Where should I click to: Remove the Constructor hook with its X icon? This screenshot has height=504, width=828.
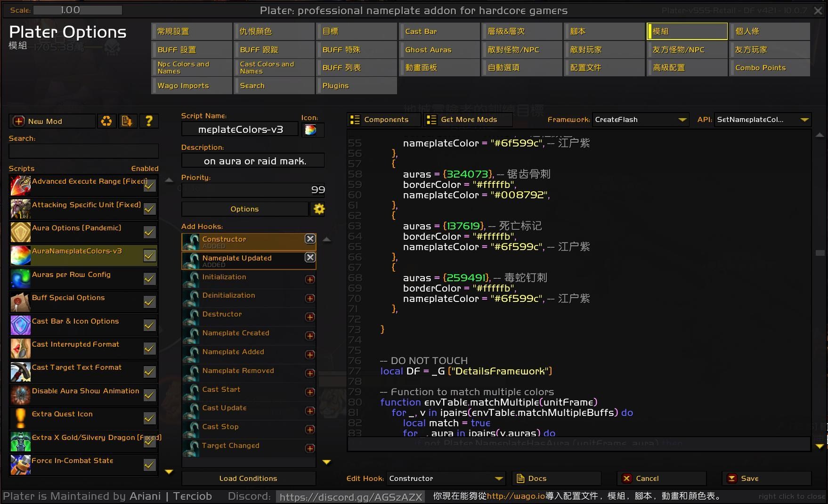310,239
